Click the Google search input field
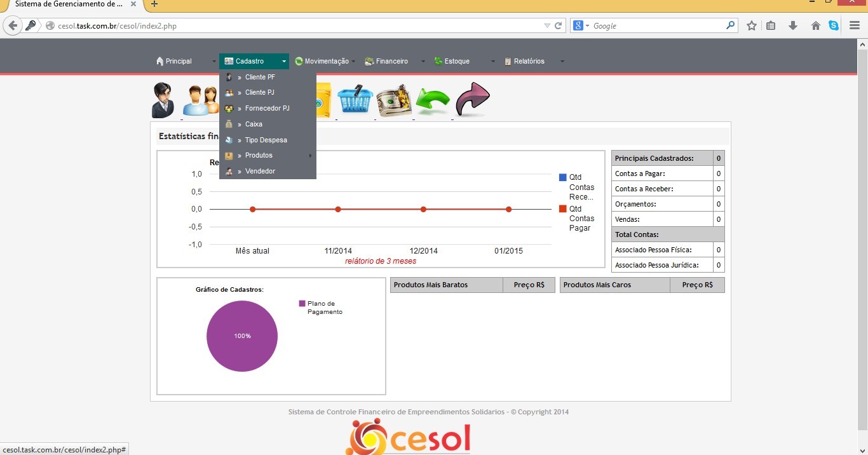Screen dimensions: 868x455 (658, 26)
